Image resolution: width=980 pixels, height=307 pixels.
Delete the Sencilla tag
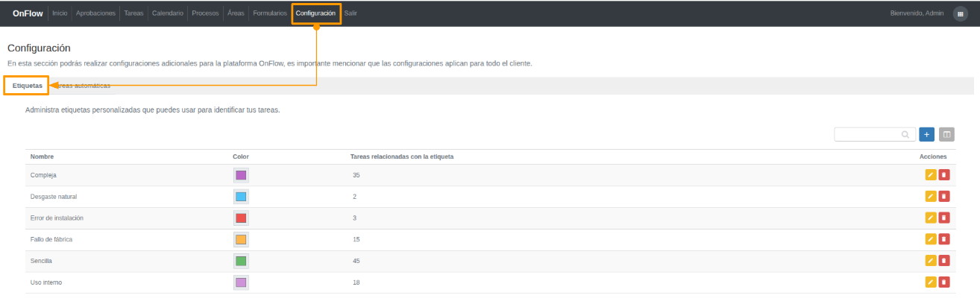coord(943,261)
